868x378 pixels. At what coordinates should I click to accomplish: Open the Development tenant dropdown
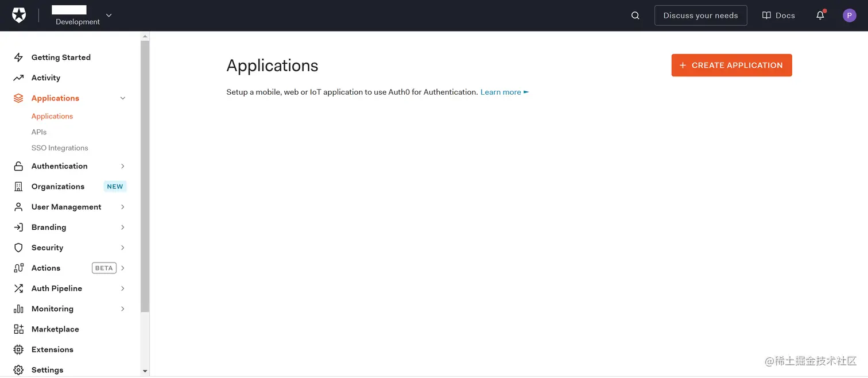tap(108, 16)
